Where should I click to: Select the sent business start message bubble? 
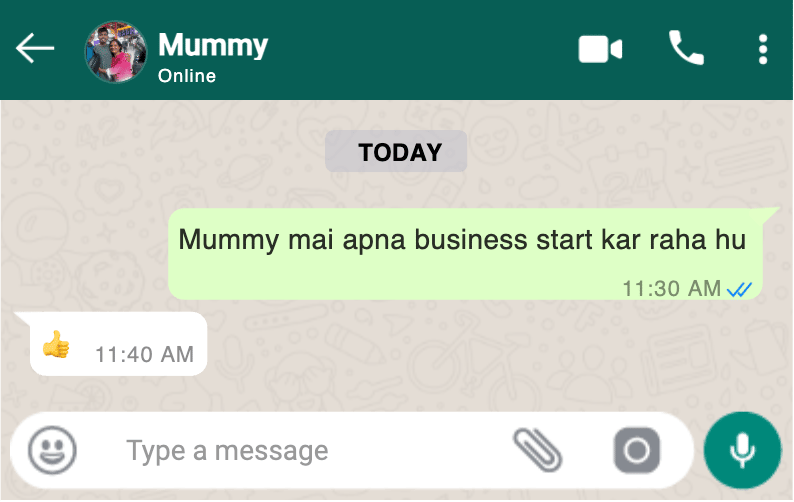[465, 254]
